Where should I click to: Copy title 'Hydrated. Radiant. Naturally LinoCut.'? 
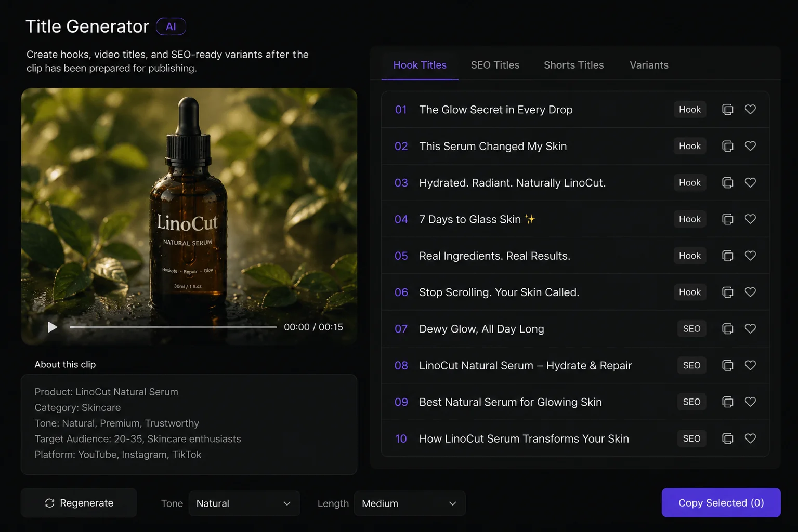728,183
